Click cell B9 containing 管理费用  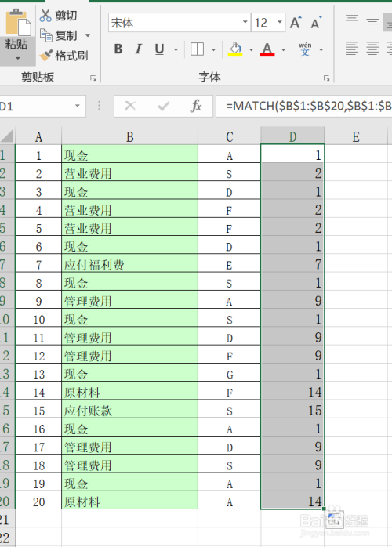129,301
